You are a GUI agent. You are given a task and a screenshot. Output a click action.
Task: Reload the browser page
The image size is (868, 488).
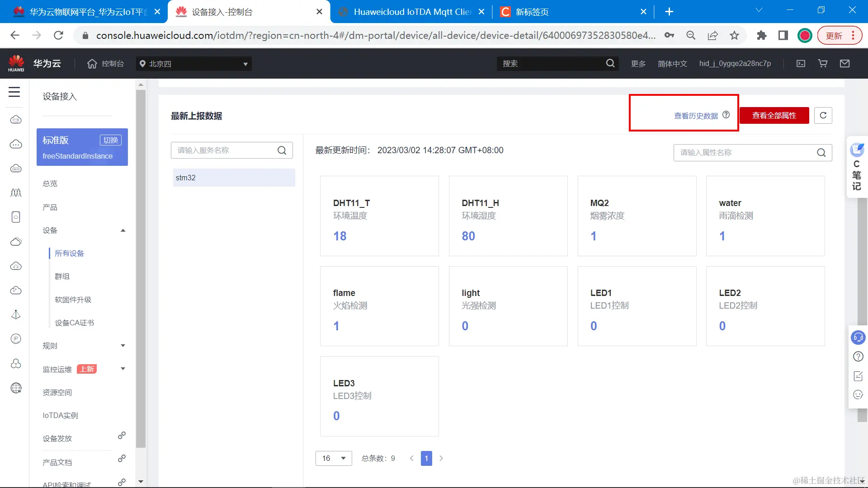click(x=58, y=35)
